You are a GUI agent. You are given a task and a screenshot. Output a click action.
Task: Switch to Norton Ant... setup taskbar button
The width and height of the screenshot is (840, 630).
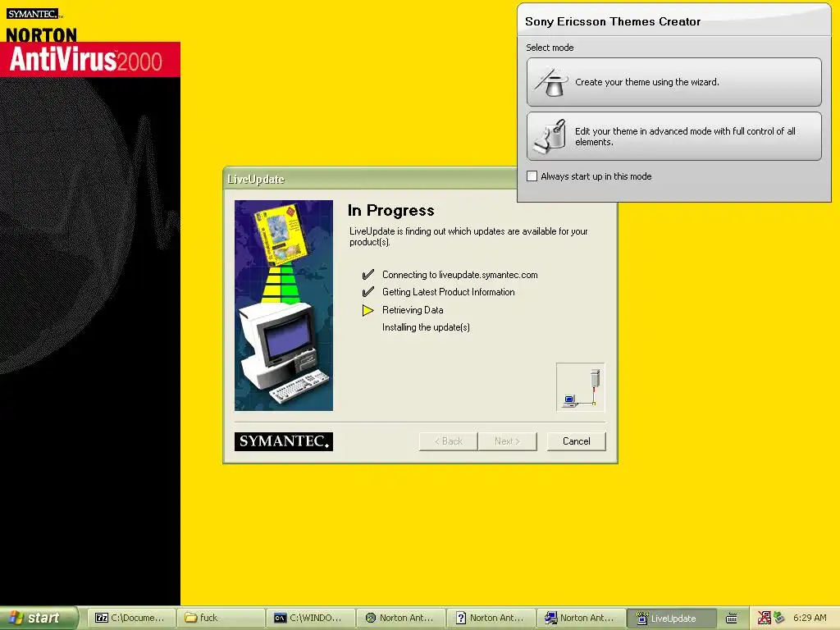582,619
